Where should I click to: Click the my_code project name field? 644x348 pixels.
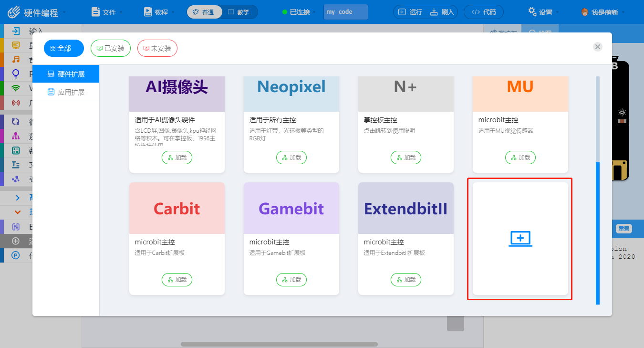346,12
